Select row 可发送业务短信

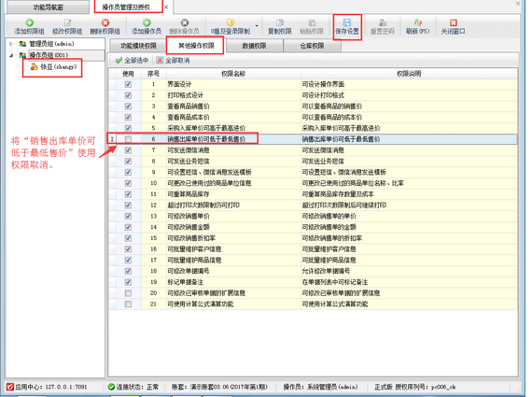(314, 162)
